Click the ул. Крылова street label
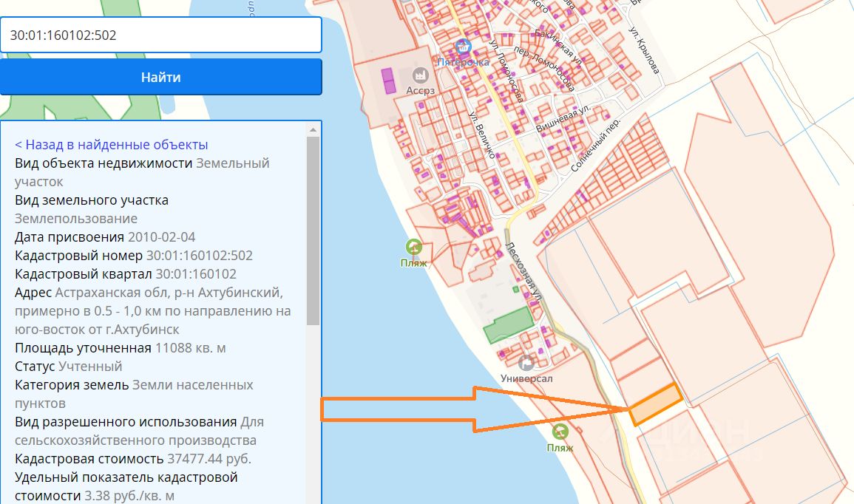This screenshot has height=504, width=854. 644,50
